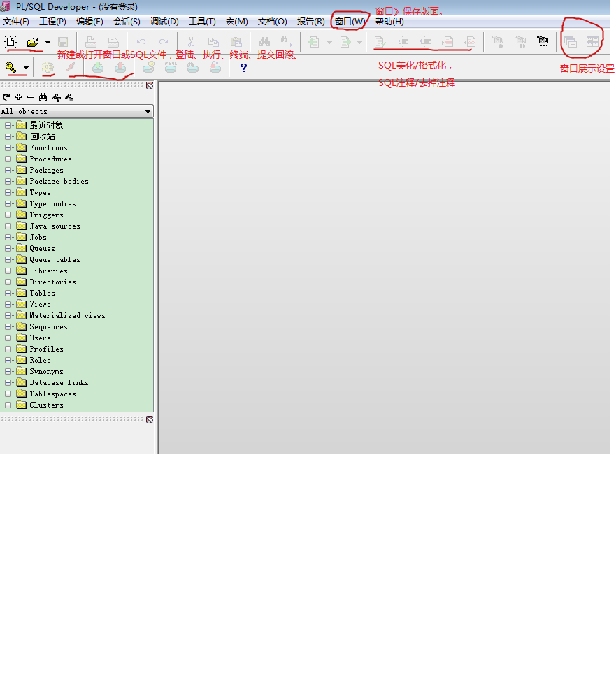Click the Cascade windows icon

pos(571,43)
